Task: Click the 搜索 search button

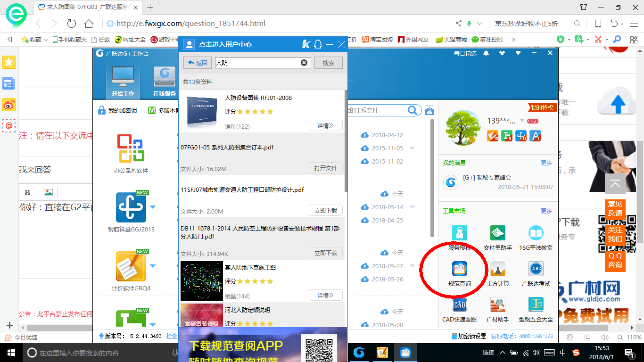Action: pos(329,63)
